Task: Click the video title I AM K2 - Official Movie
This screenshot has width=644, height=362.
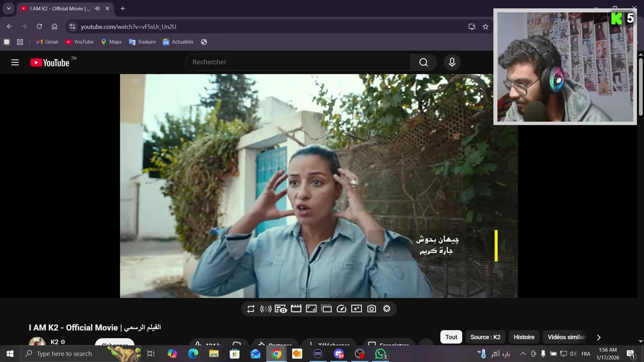Action: click(95, 327)
